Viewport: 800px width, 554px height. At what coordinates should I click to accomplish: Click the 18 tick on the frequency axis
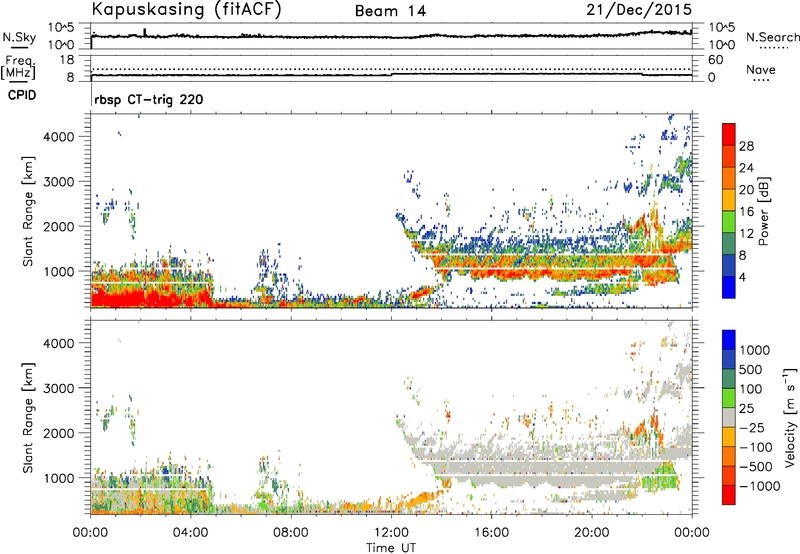coord(67,60)
